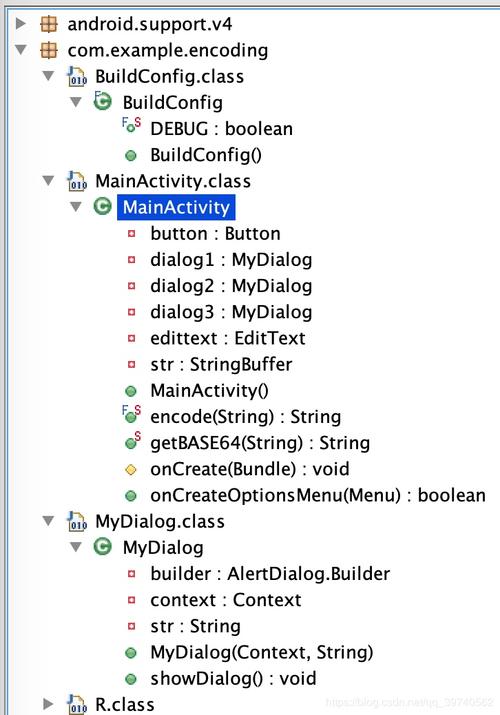500x715 pixels.
Task: Select the android.support.v4 package label
Action: pos(150,24)
